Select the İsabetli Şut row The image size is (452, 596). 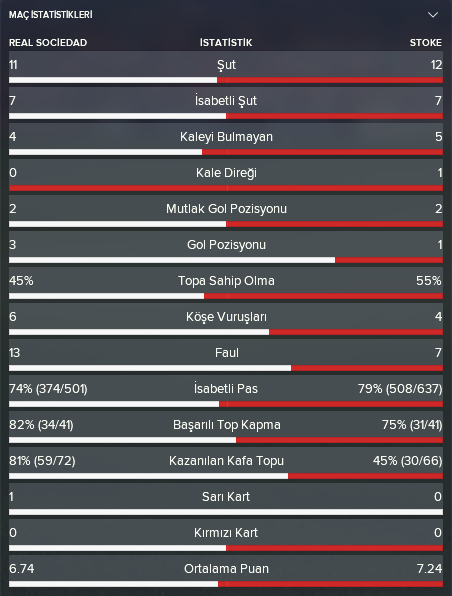click(226, 104)
